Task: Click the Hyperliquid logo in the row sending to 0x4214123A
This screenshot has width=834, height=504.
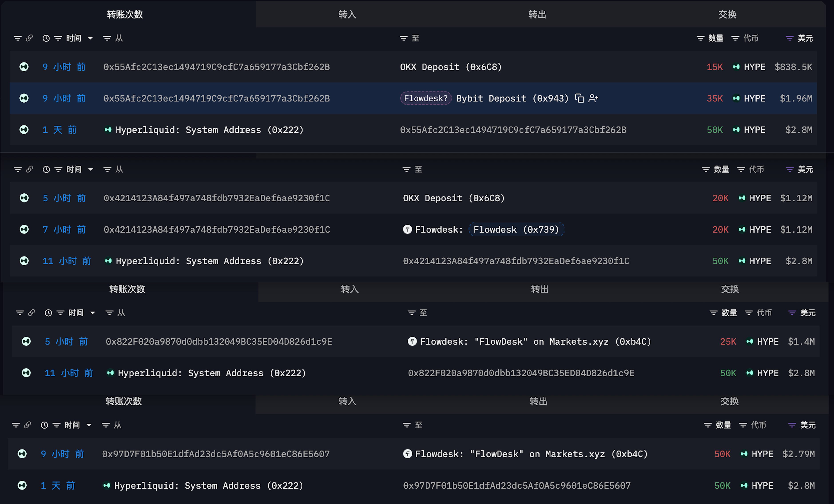Action: [108, 261]
